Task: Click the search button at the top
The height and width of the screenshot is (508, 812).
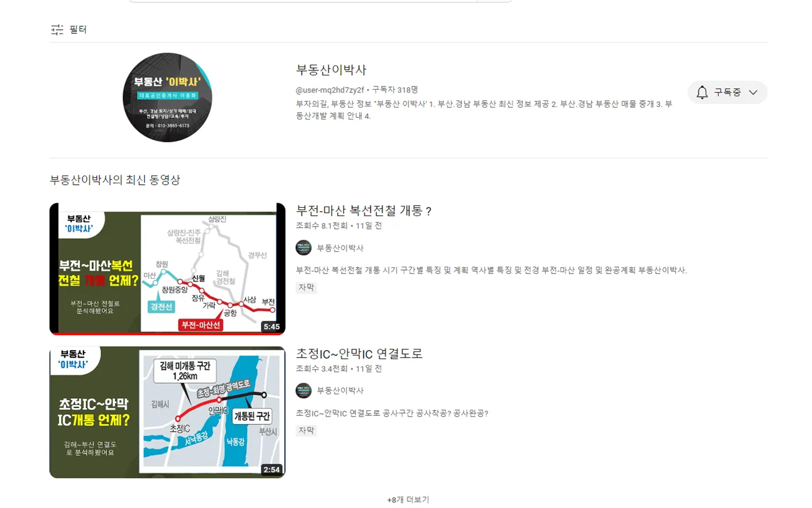Action: pos(494,1)
